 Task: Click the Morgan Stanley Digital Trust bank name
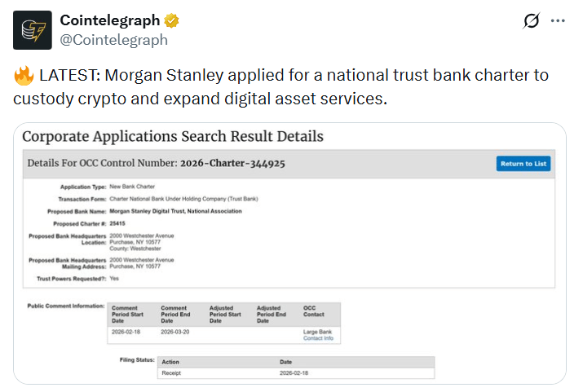click(175, 211)
